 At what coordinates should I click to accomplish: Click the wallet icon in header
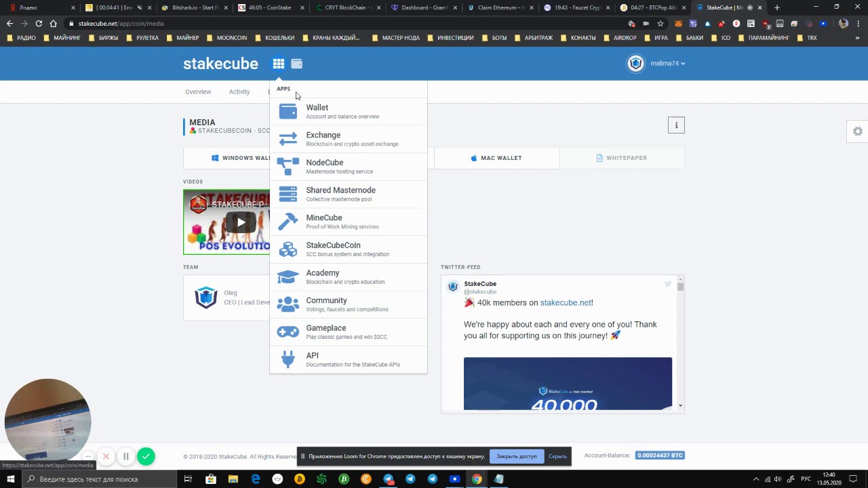pyautogui.click(x=296, y=64)
